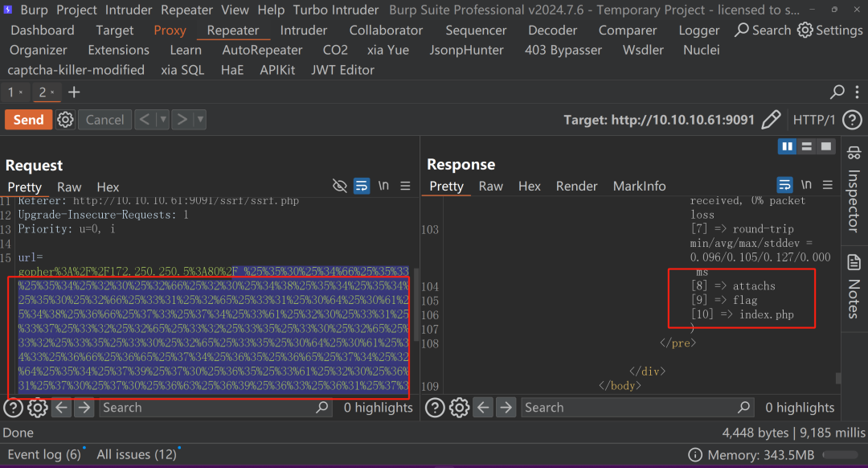Toggle line wrap in Request panel

pos(362,186)
